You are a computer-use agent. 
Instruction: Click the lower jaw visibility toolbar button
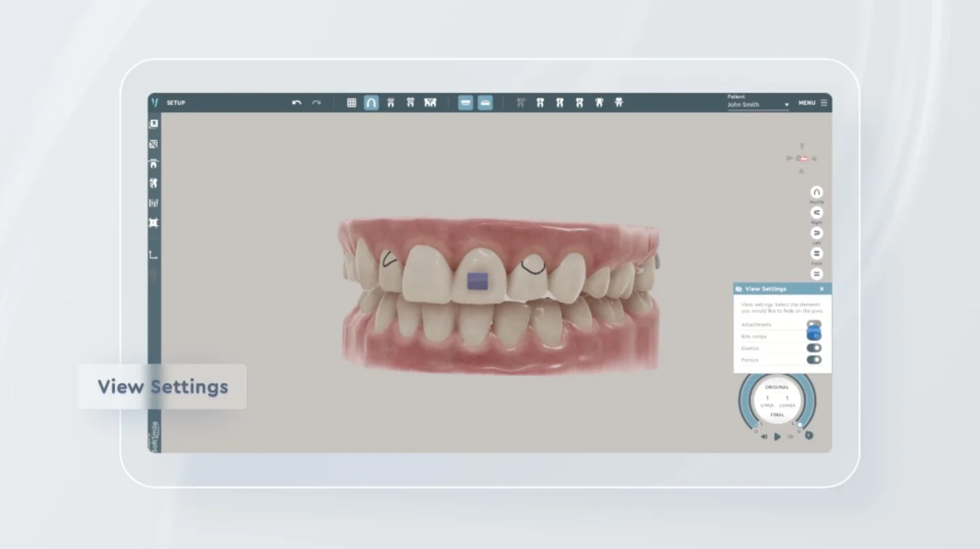(x=485, y=103)
